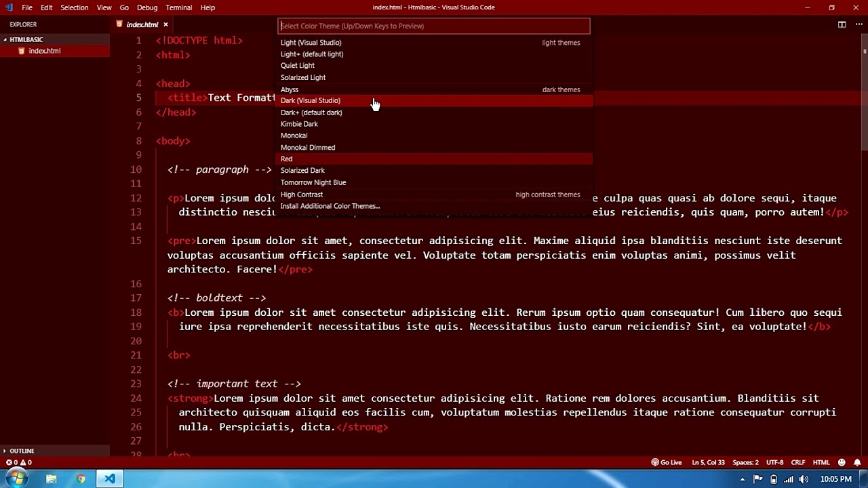Click Install Additional Color Themes
Image resolution: width=868 pixels, height=488 pixels.
[x=435, y=206]
